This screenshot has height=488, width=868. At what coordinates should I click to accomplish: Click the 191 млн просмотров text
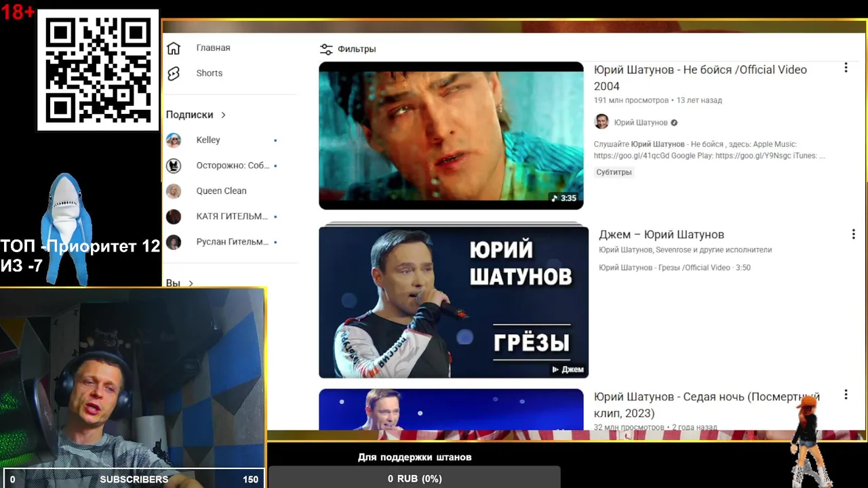[x=631, y=100]
